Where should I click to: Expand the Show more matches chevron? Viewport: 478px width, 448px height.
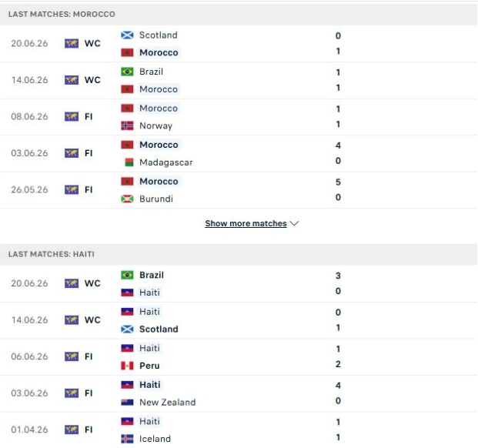[x=295, y=223]
